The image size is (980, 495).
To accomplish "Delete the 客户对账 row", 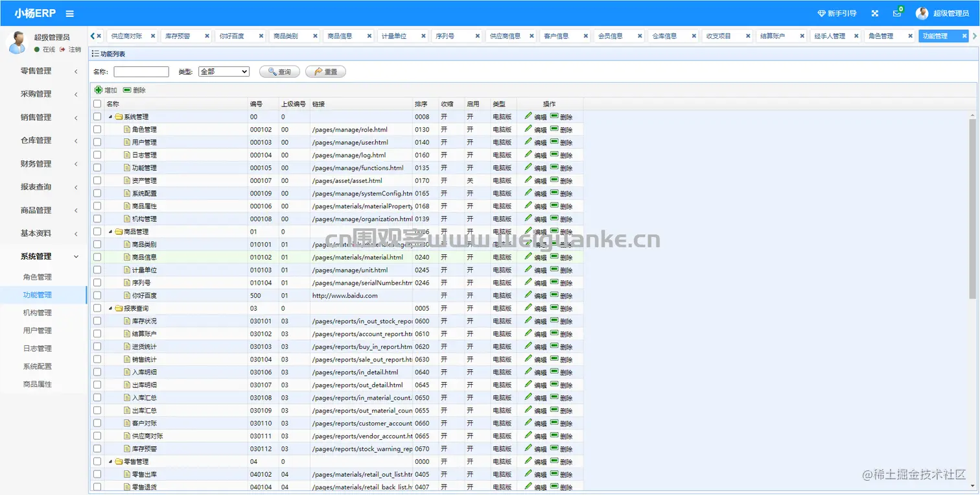I will point(561,423).
